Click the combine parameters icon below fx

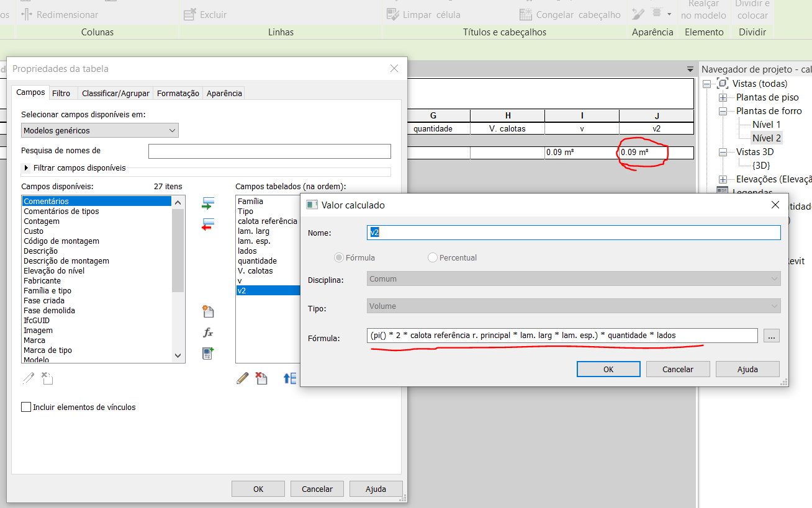pyautogui.click(x=208, y=354)
